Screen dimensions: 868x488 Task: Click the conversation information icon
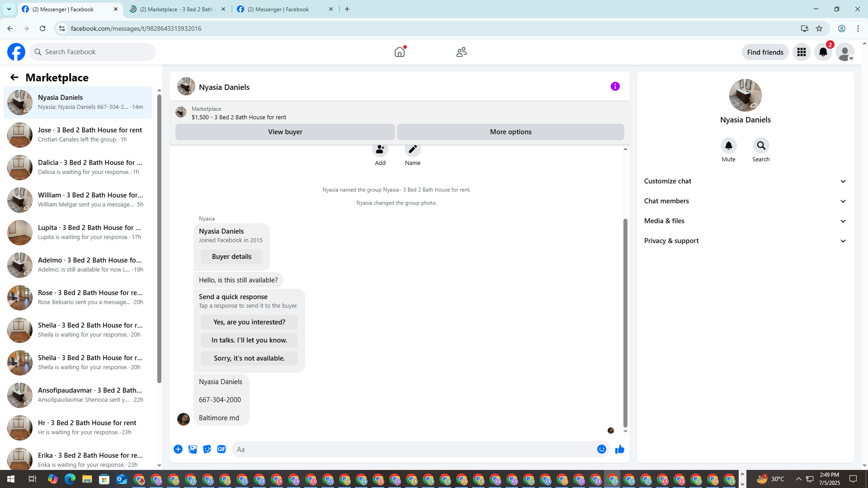[615, 86]
